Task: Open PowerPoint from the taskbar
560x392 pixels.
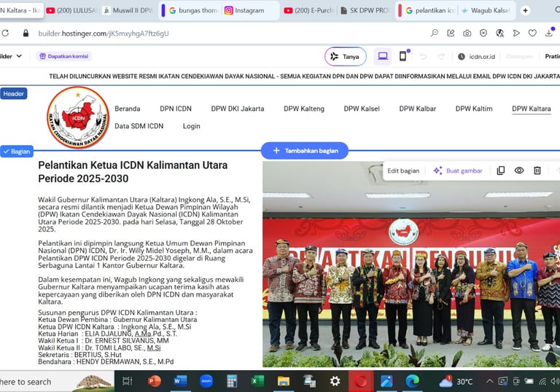Action: 155,381
